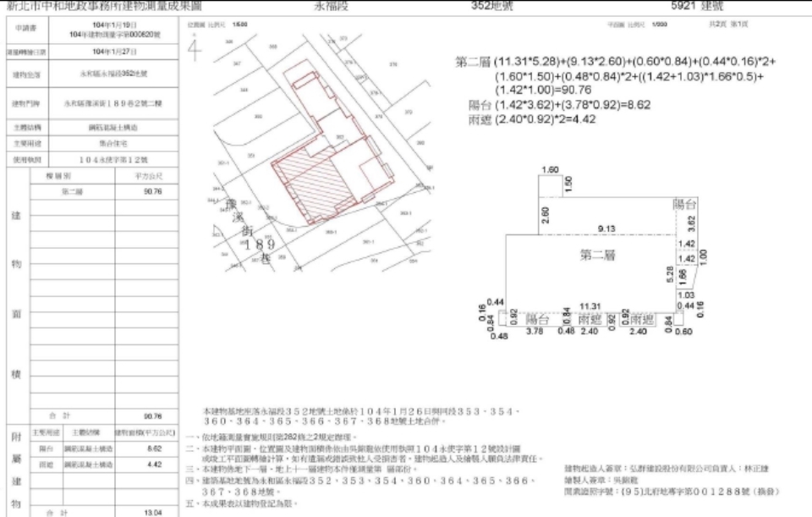Click the 1.60 dimension atop the floor plan
The width and height of the screenshot is (812, 517).
pos(550,170)
